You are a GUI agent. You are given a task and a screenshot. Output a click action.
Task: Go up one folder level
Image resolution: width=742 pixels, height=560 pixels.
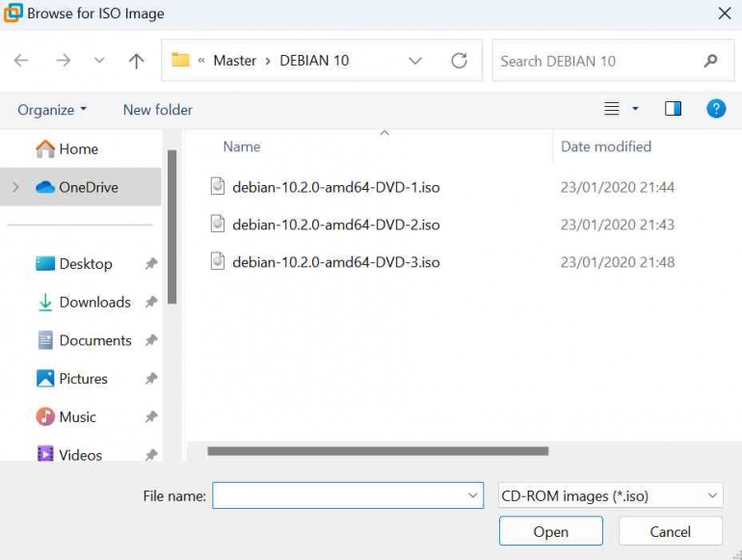(x=136, y=61)
